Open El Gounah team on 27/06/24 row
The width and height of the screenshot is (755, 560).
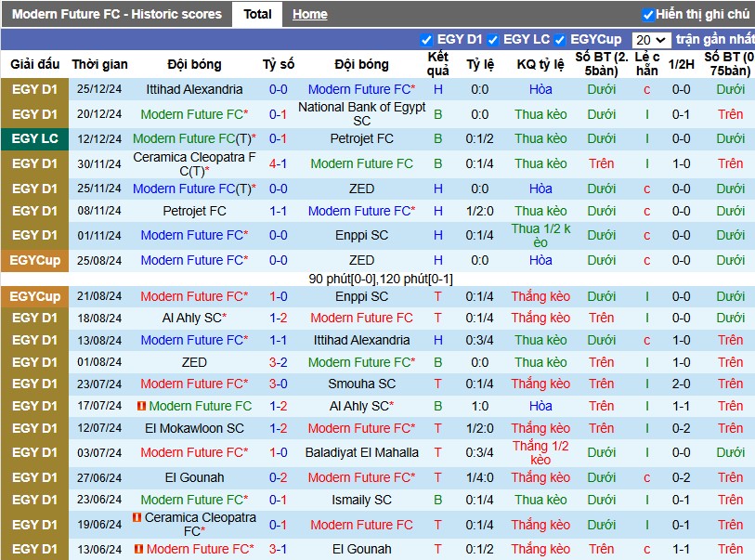[194, 477]
